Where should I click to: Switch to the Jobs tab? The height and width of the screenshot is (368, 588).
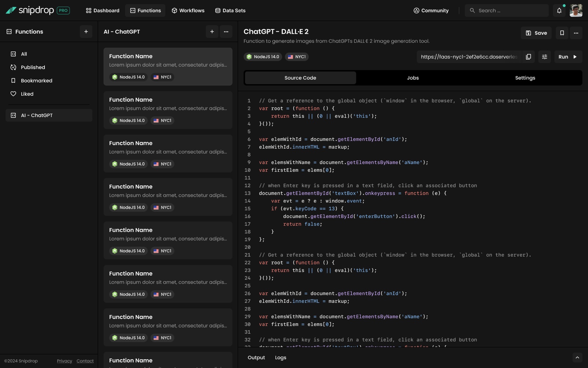click(x=413, y=78)
